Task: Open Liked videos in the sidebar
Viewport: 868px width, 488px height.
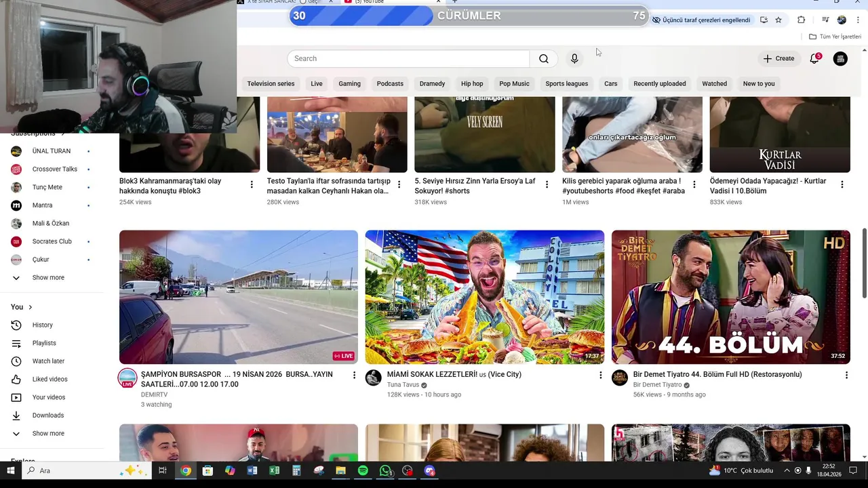Action: (x=52, y=380)
